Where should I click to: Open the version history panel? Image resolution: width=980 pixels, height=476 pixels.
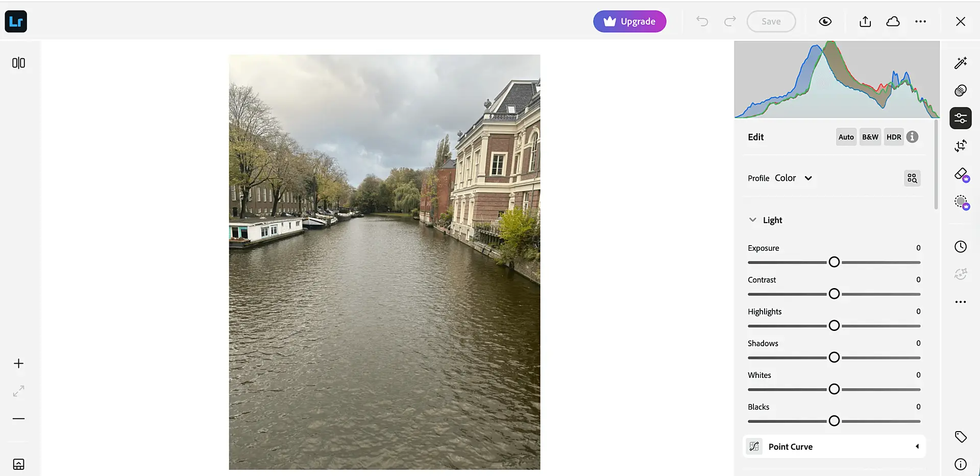(x=961, y=246)
